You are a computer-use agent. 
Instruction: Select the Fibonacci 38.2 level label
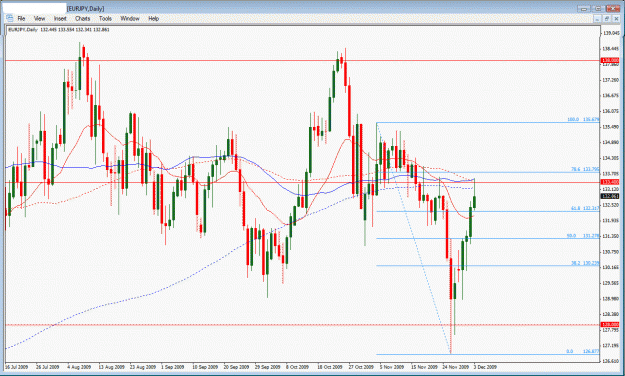coord(585,263)
